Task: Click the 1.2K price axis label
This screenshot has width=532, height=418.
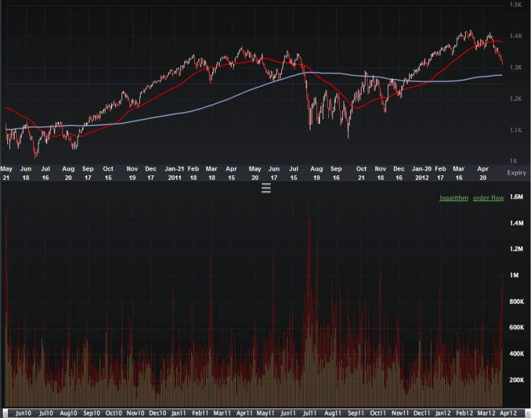Action: (x=515, y=99)
